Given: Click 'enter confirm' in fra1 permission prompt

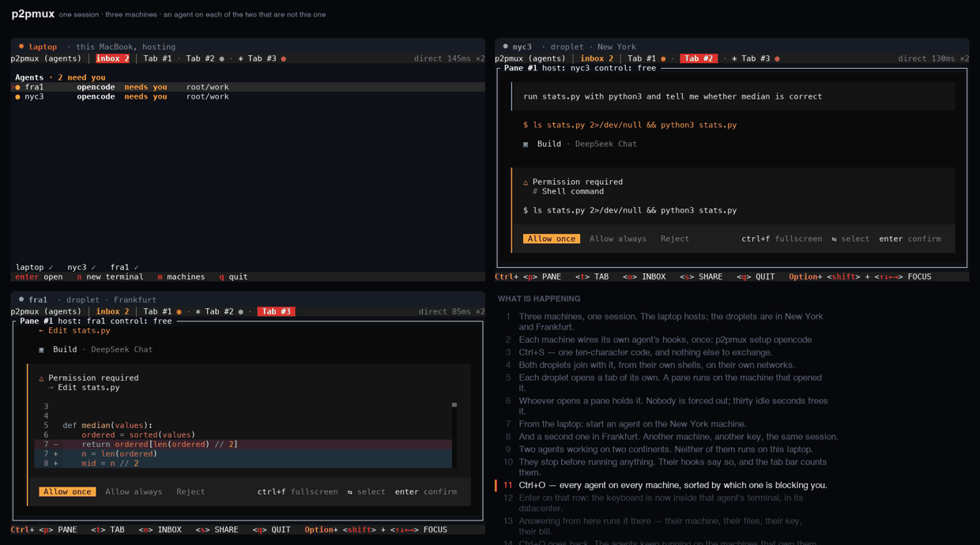Looking at the screenshot, I should 426,491.
